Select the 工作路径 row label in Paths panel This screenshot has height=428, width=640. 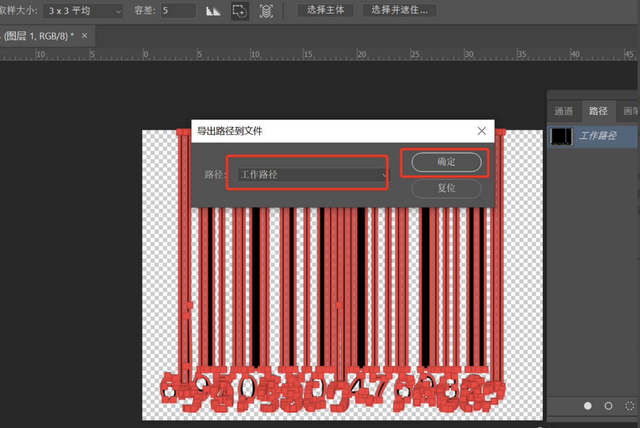coord(598,136)
